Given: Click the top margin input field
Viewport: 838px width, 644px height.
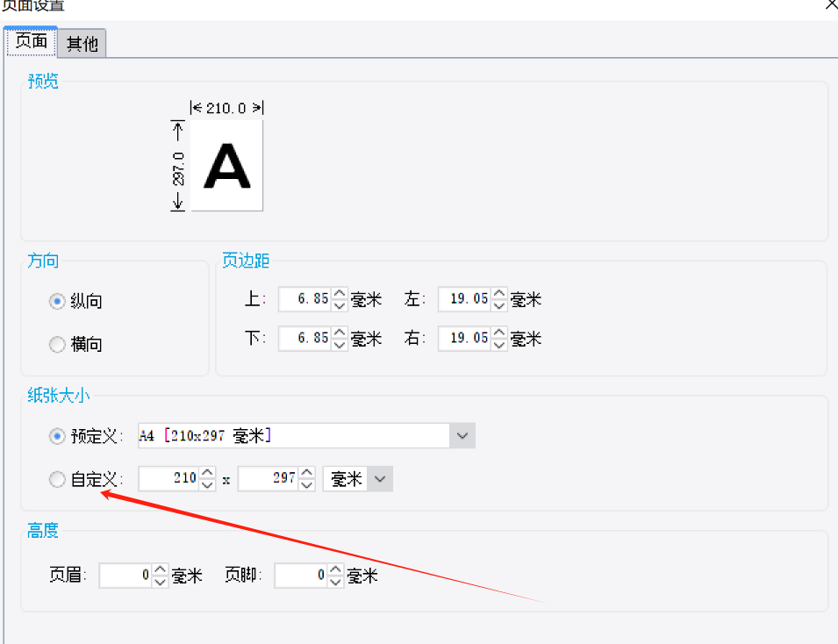Looking at the screenshot, I should pos(304,300).
